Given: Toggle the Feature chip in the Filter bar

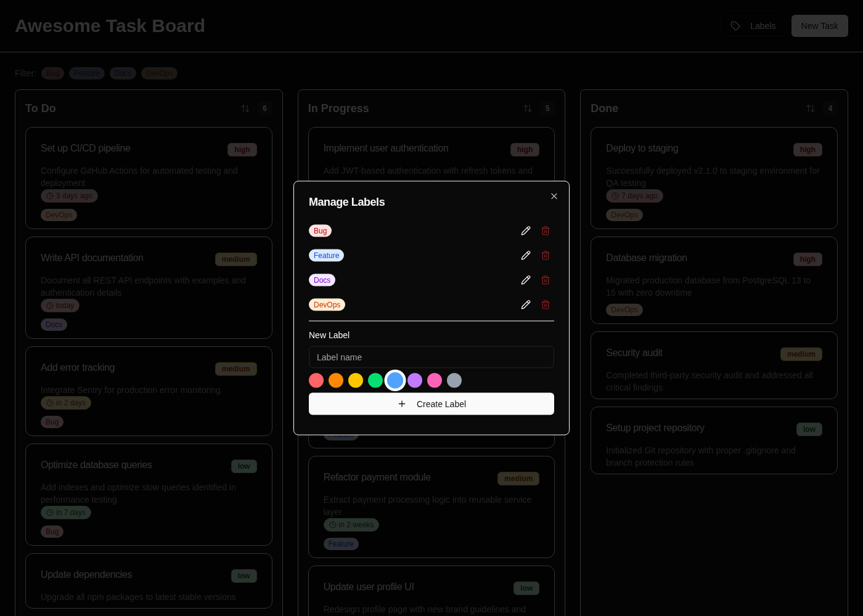Looking at the screenshot, I should point(87,73).
